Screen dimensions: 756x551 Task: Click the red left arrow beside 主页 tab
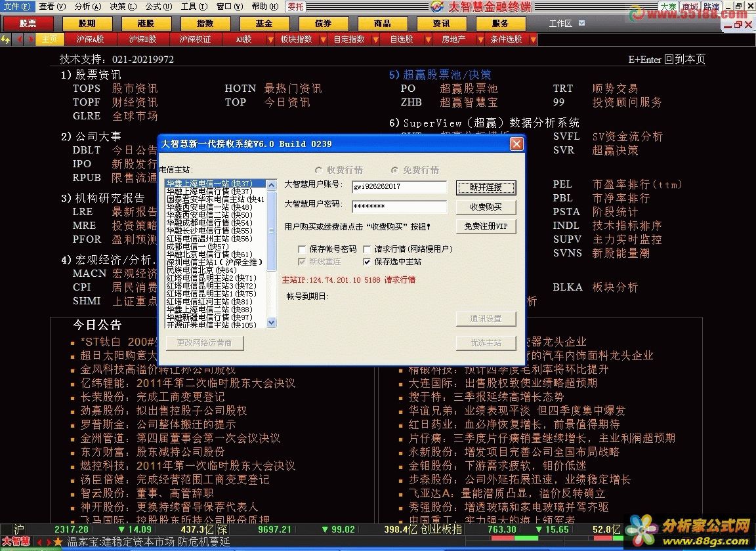(19, 39)
